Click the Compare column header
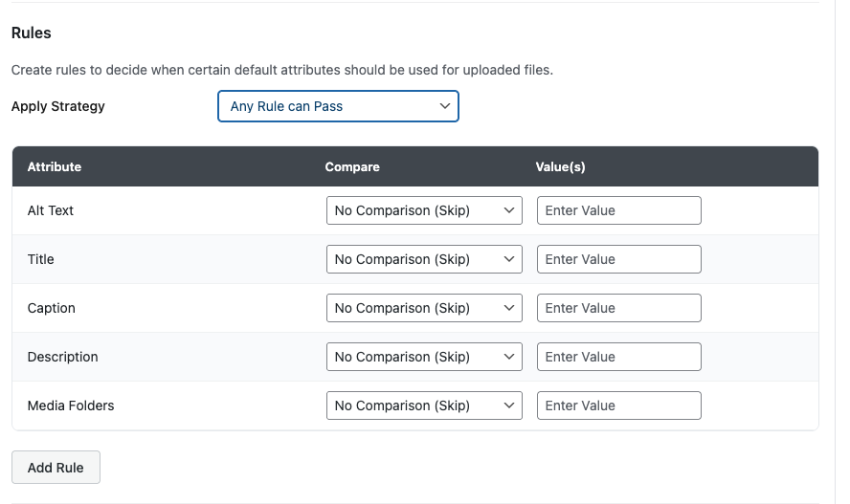850x504 pixels. click(352, 166)
